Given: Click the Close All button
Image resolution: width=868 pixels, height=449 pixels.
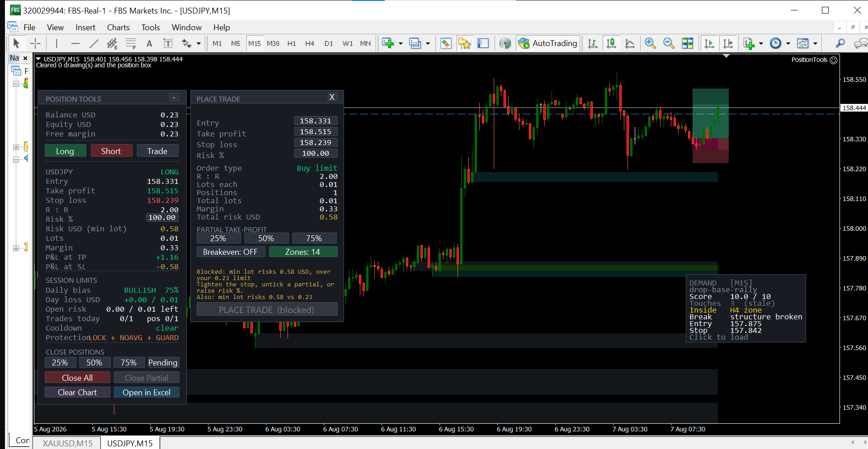Looking at the screenshot, I should click(x=77, y=378).
